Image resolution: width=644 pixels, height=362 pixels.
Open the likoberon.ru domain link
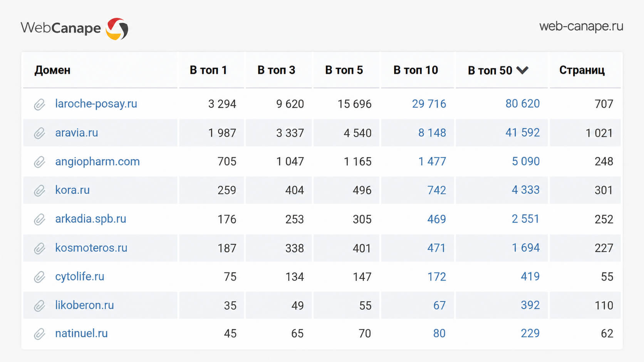[x=84, y=305]
